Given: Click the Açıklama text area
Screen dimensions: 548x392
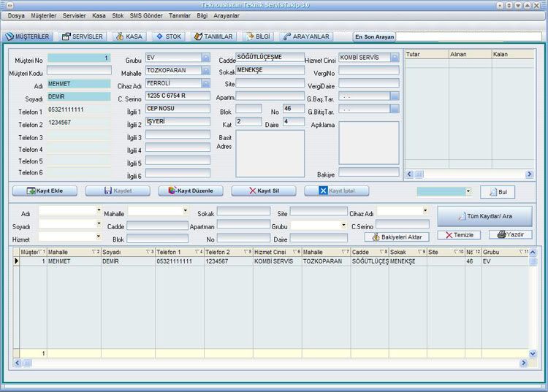Looking at the screenshot, I should [x=369, y=143].
